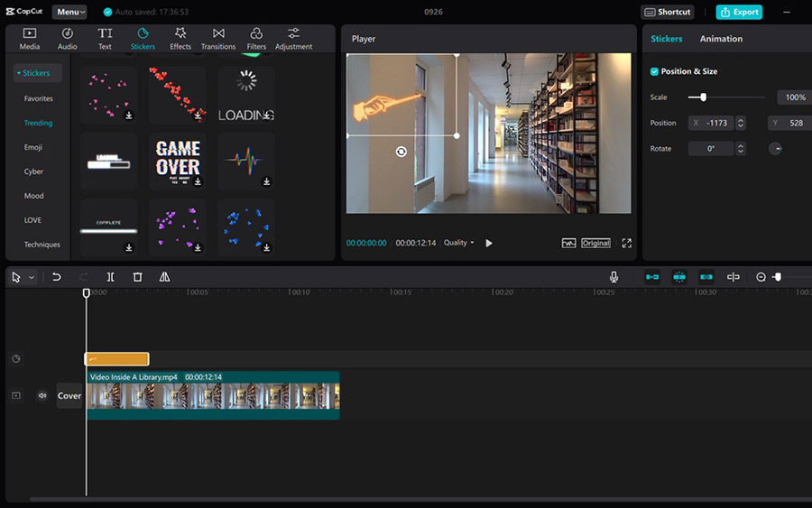The width and height of the screenshot is (812, 508).
Task: Click the Scale slider handle
Action: 703,97
